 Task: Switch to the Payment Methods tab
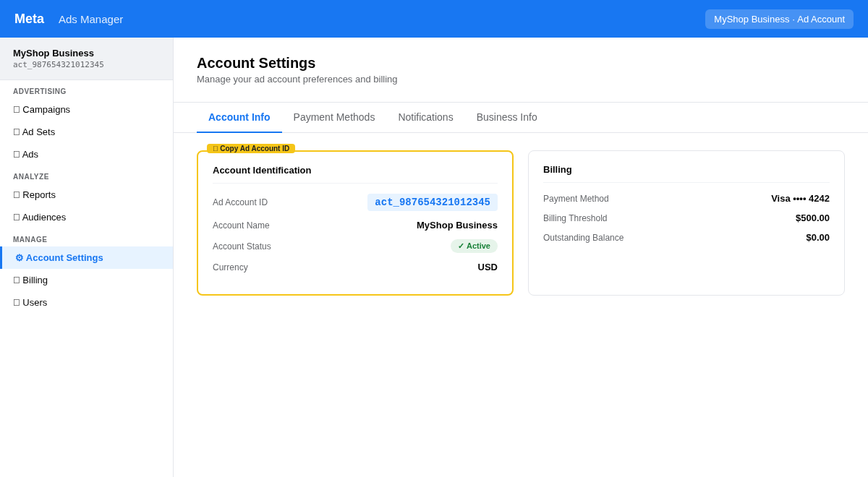click(334, 117)
